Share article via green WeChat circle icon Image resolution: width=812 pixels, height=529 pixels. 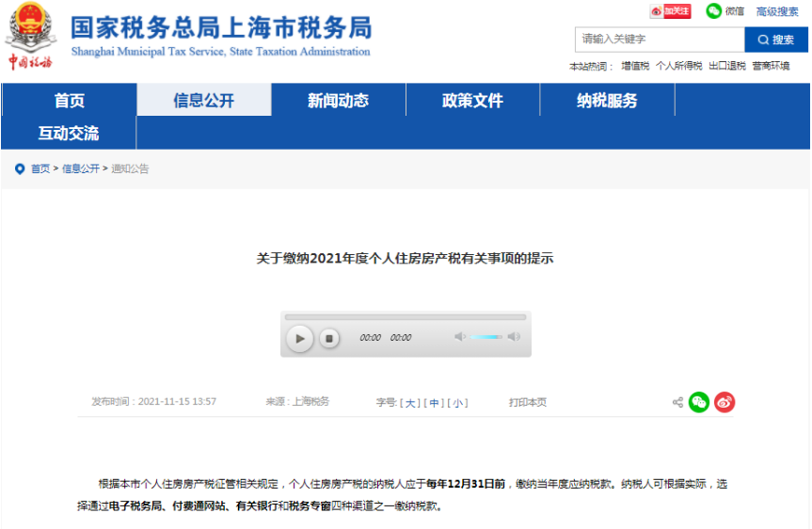[x=699, y=402]
